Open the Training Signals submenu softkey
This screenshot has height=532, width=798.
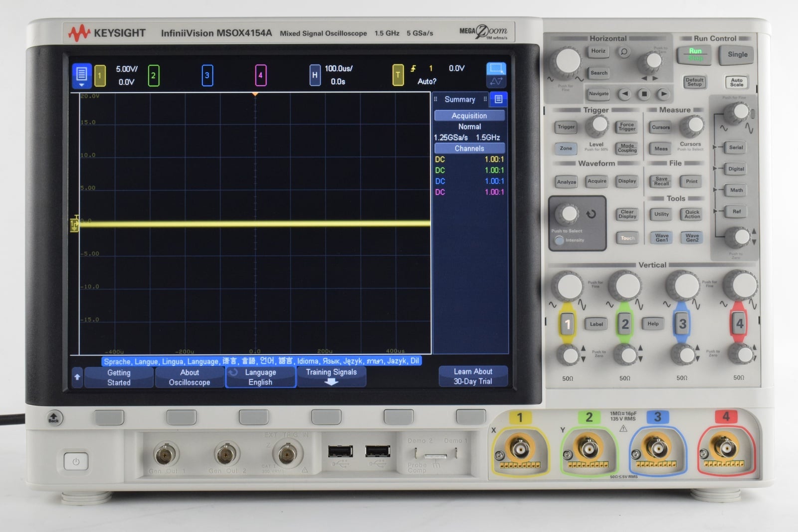tap(331, 377)
